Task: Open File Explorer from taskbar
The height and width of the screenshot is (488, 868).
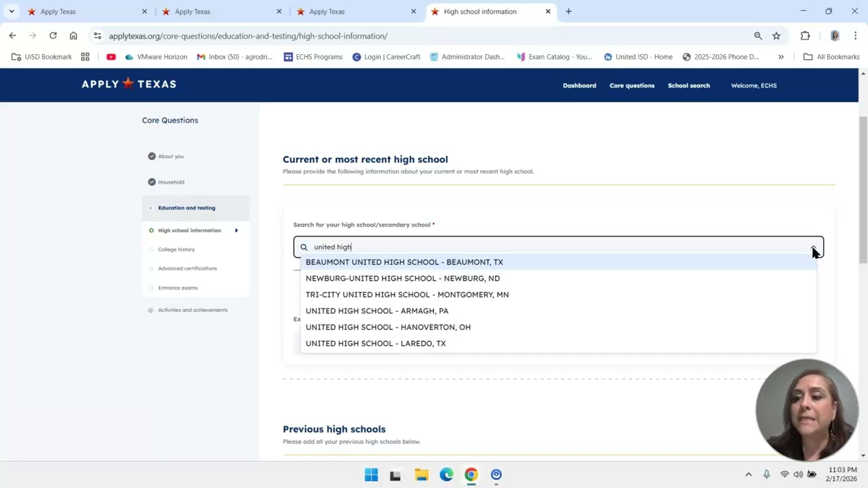Action: [421, 474]
